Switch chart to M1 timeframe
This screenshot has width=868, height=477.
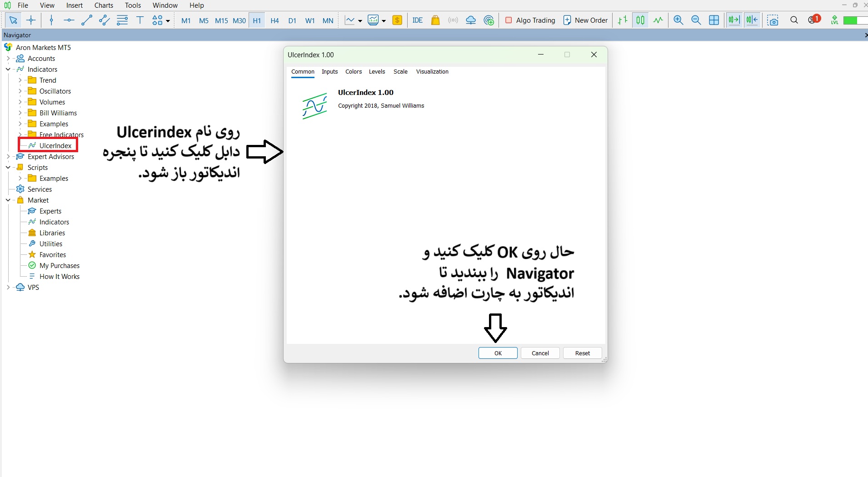point(186,20)
